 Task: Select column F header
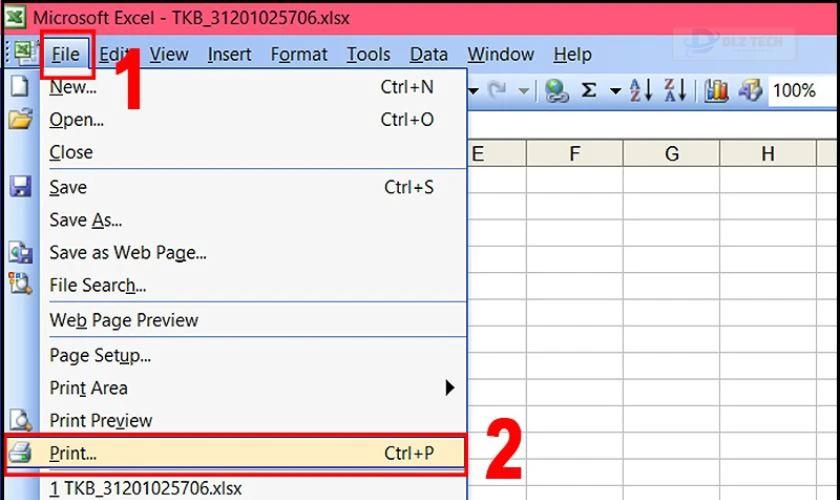[575, 154]
